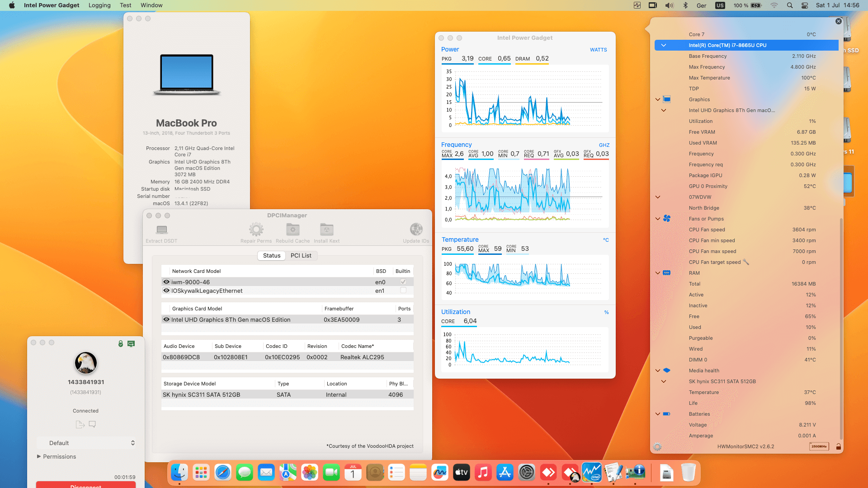This screenshot has height=488, width=868.
Task: Collapse the Intel Core i7-8665U CPU group
Action: click(664, 45)
